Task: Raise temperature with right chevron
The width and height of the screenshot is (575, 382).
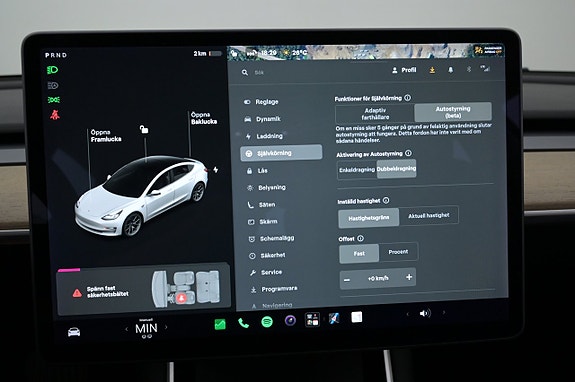Action: (166, 327)
